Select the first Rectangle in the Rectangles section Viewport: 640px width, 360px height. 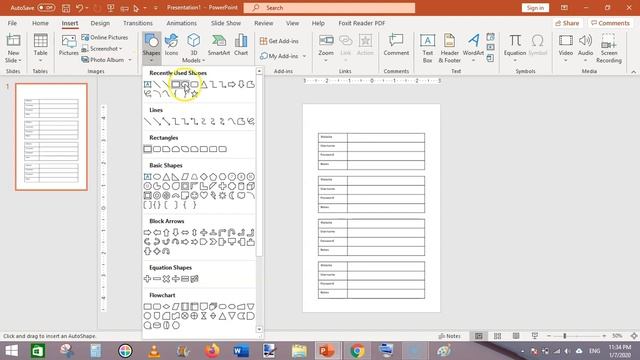pos(148,149)
